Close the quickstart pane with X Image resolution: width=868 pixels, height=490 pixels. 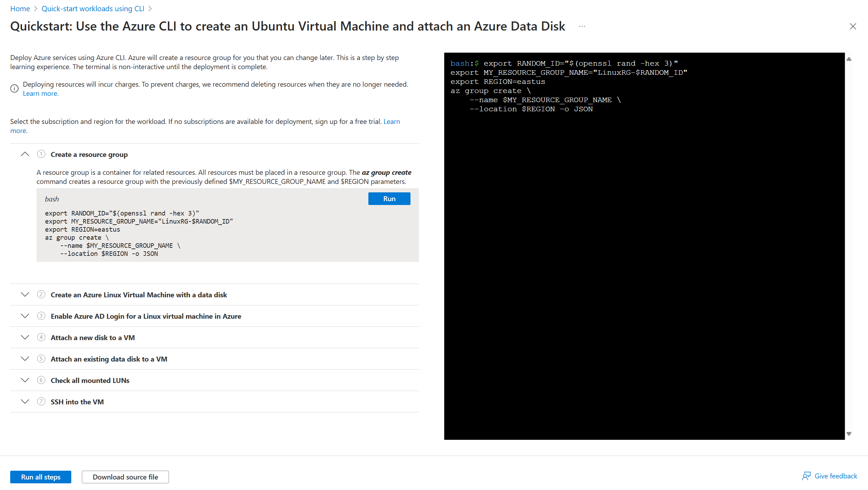click(x=853, y=26)
